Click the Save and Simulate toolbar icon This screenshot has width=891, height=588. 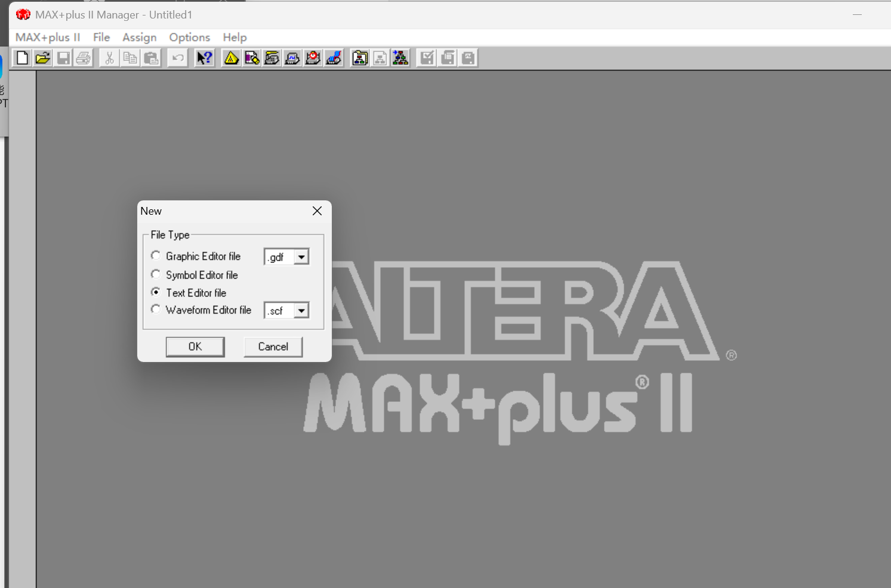coord(468,58)
